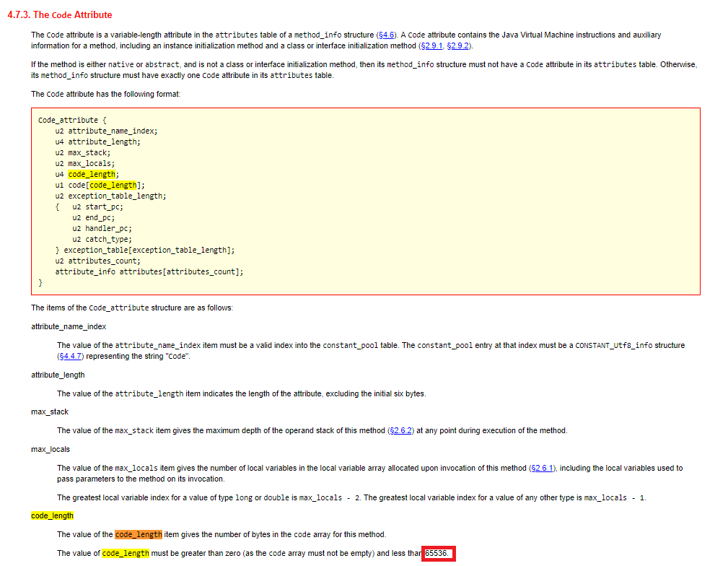Select the highlighted code_length field declaration
This screenshot has height=566, width=728.
click(x=92, y=174)
